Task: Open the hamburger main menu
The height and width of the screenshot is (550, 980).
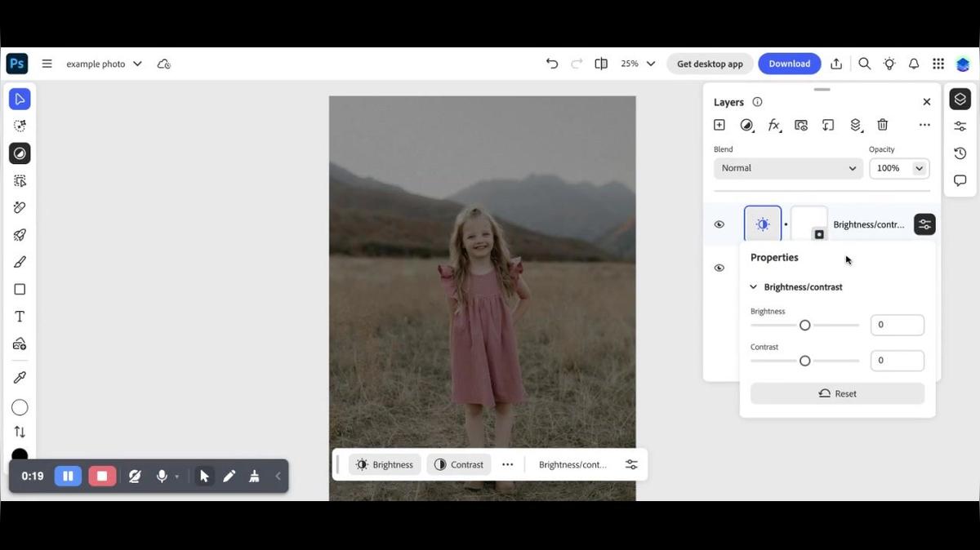Action: click(47, 64)
